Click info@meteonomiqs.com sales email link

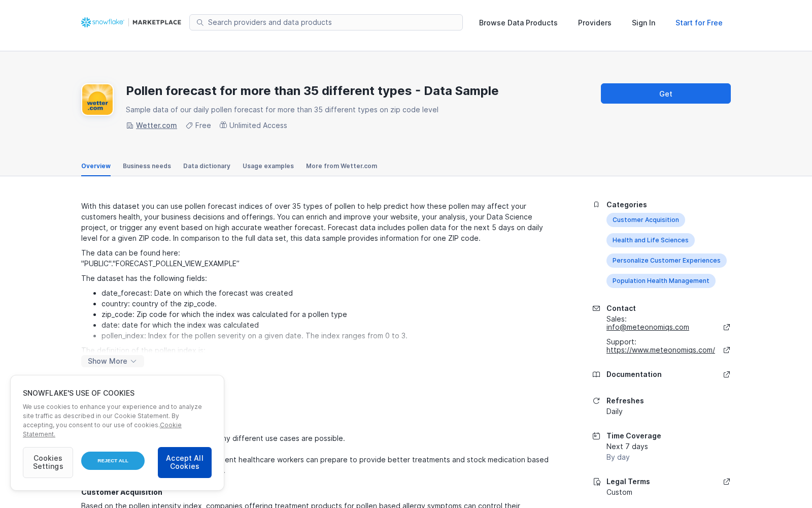tap(648, 327)
